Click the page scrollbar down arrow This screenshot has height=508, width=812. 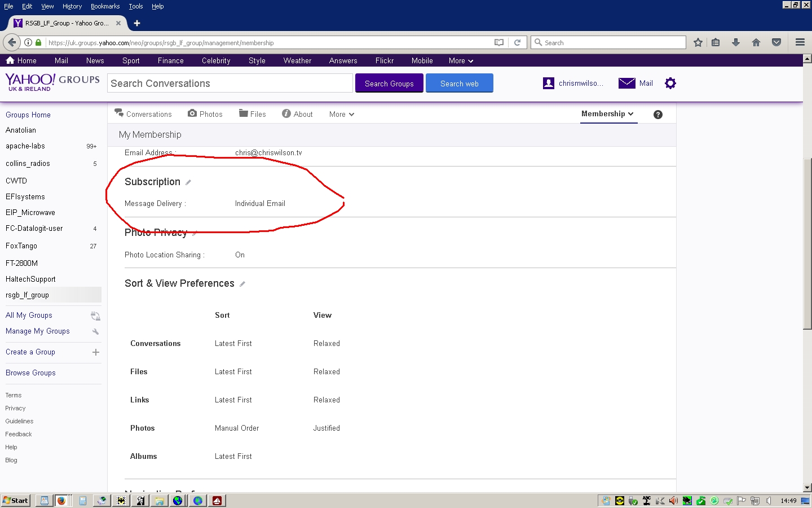point(807,488)
